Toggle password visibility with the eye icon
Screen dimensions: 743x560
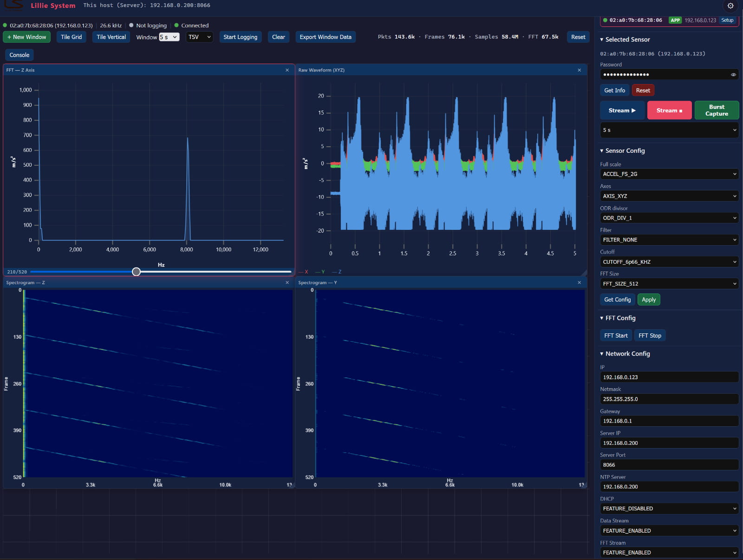733,74
